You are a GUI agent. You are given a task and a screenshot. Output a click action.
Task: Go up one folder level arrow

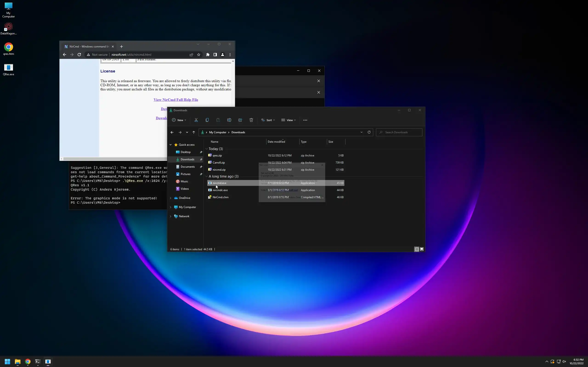coord(194,132)
